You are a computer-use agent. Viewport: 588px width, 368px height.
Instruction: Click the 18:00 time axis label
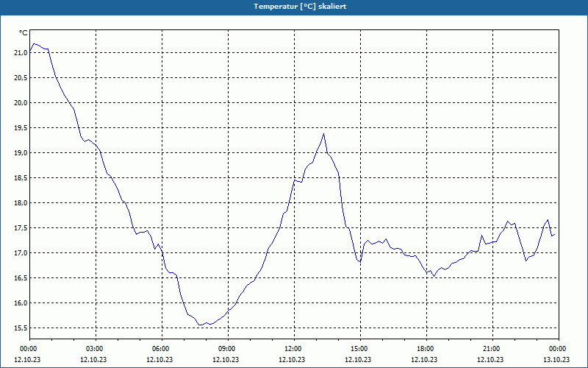point(427,349)
